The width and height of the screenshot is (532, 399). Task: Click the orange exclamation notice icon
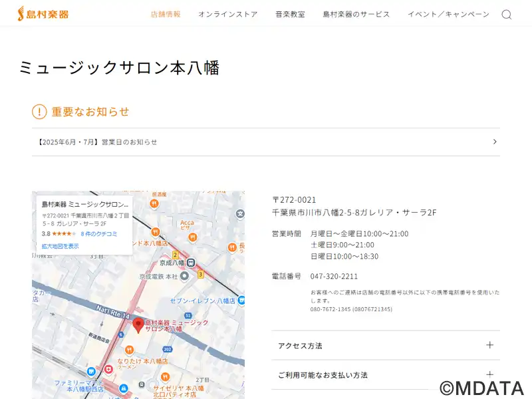pyautogui.click(x=39, y=112)
